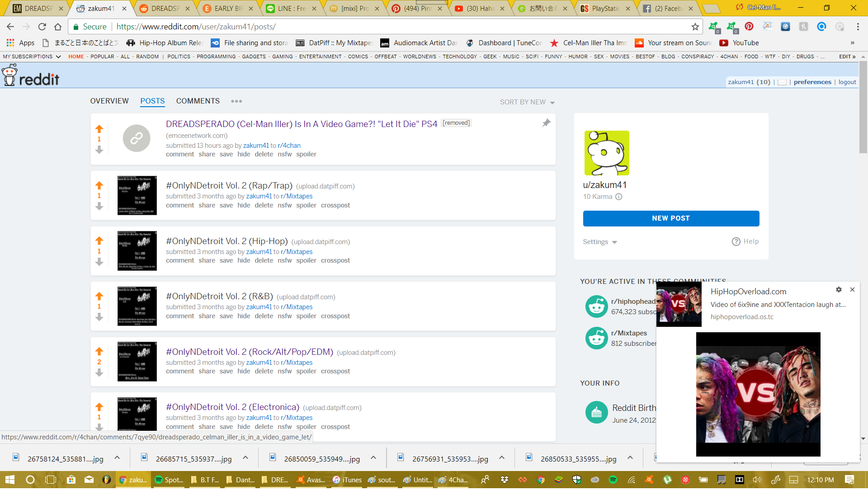This screenshot has width=868, height=490.
Task: Open the YouTube bookmark
Action: 739,43
